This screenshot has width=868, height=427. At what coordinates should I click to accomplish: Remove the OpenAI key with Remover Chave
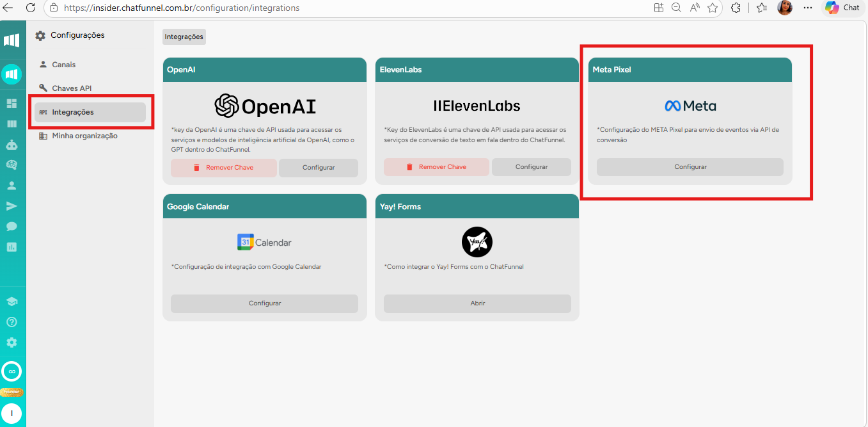pos(223,168)
